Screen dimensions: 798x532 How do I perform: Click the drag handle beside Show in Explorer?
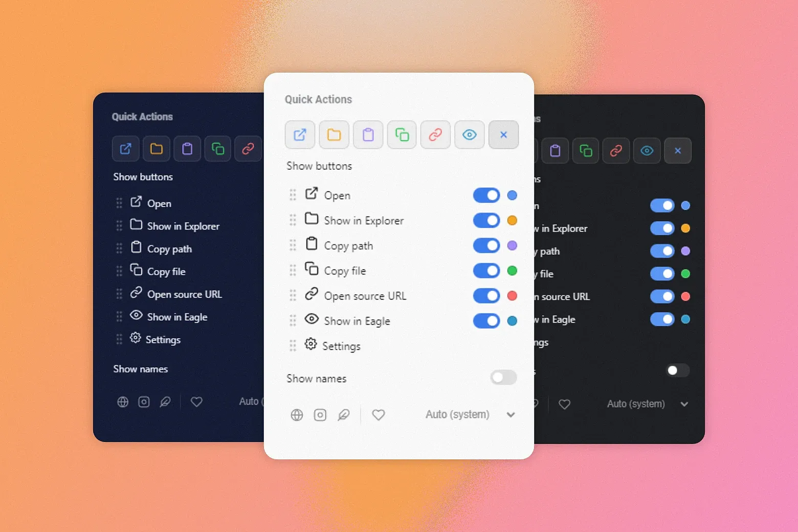(x=293, y=220)
